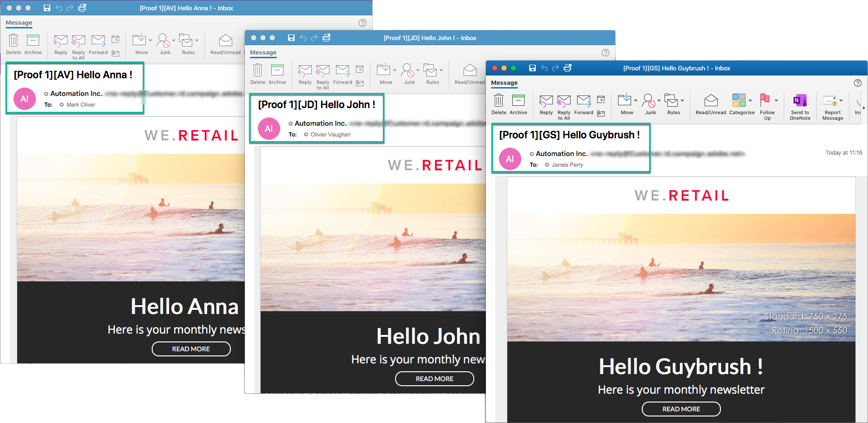
Task: Open Report Message dropdown arrow
Action: coord(841,101)
